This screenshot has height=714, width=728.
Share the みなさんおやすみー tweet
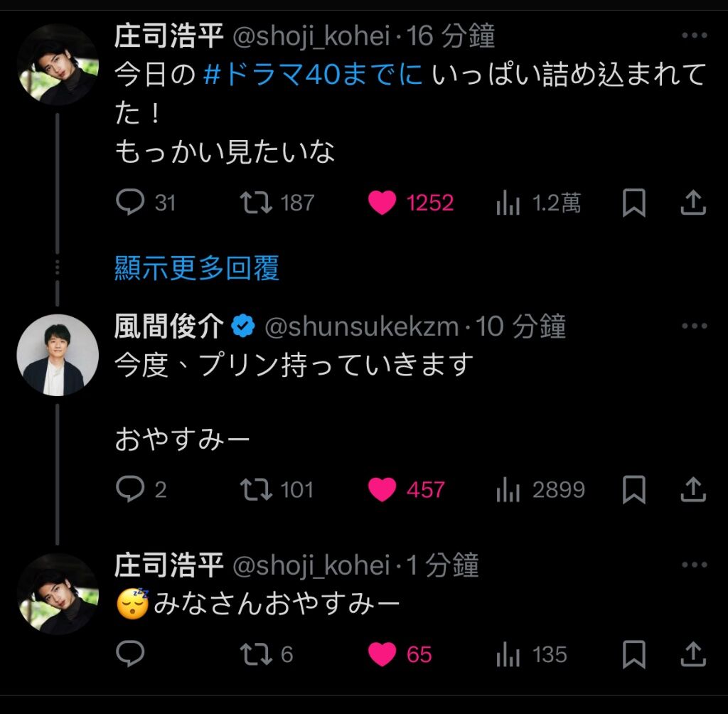pyautogui.click(x=692, y=654)
